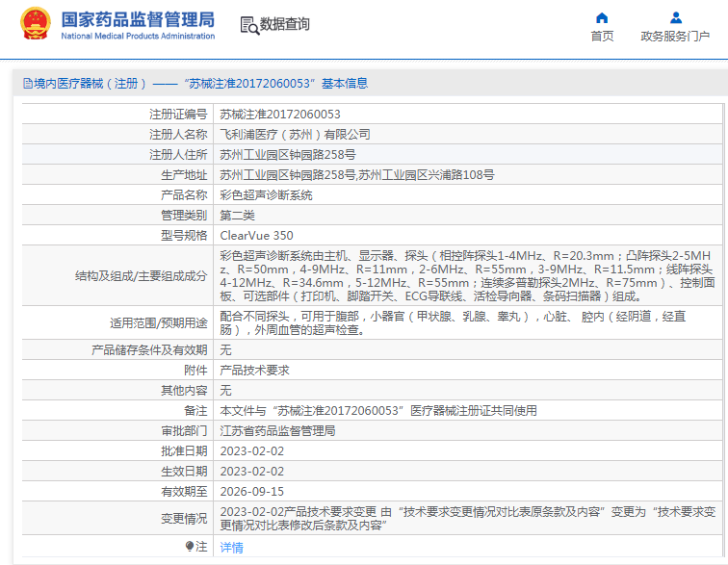The height and width of the screenshot is (565, 728).
Task: Click 国家药品监督管理局 title text
Action: pyautogui.click(x=138, y=19)
